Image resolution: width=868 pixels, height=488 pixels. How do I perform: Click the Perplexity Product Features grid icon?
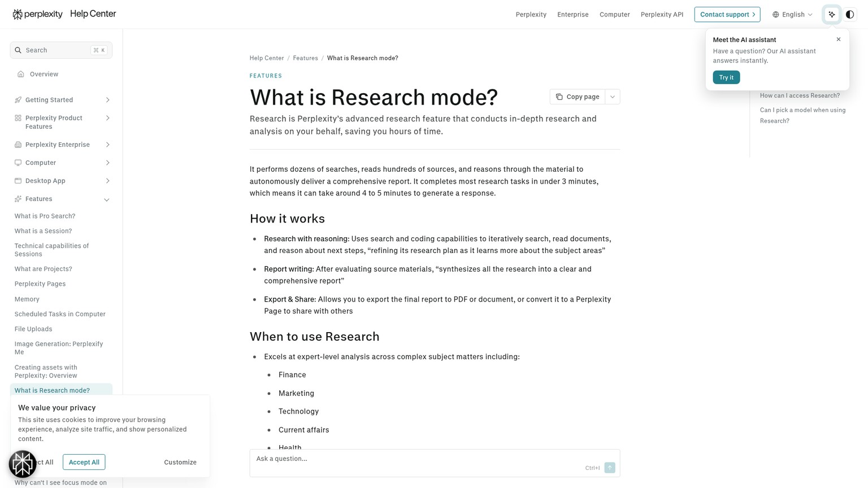[18, 118]
